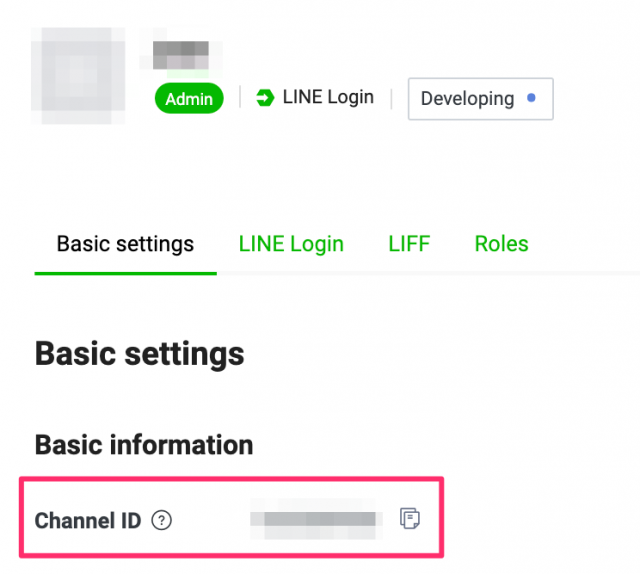Click the green underline under Basic settings

(125, 273)
